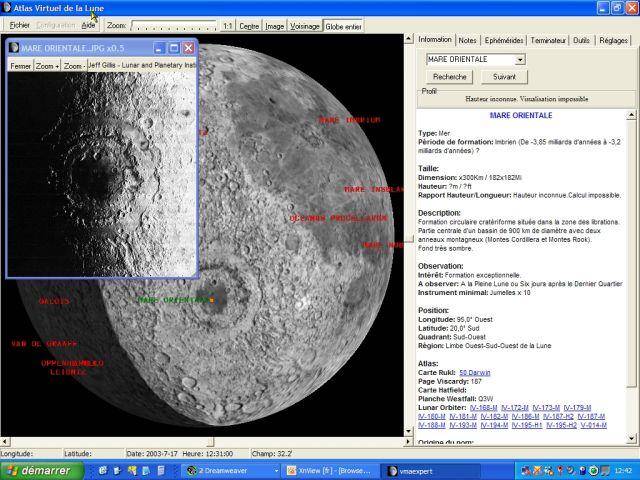Click the orange marker on Mare Orientale
The width and height of the screenshot is (640, 480).
pyautogui.click(x=212, y=300)
